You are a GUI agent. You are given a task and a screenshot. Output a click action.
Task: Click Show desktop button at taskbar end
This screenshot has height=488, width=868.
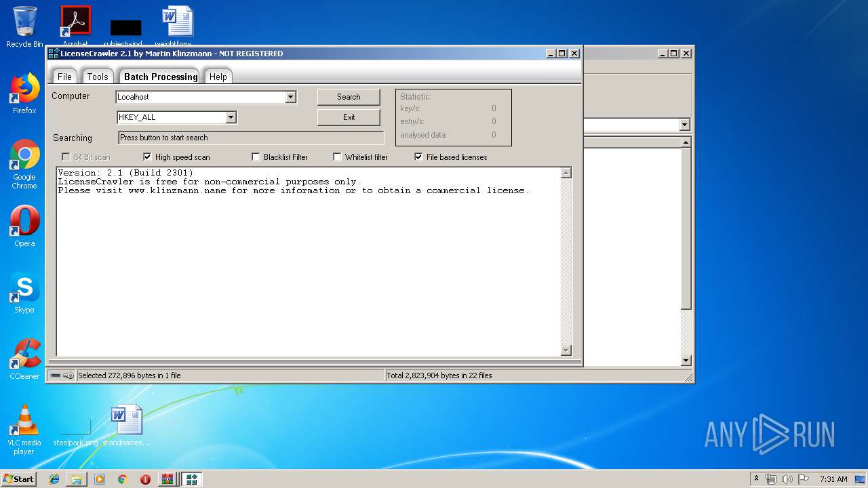(x=861, y=479)
